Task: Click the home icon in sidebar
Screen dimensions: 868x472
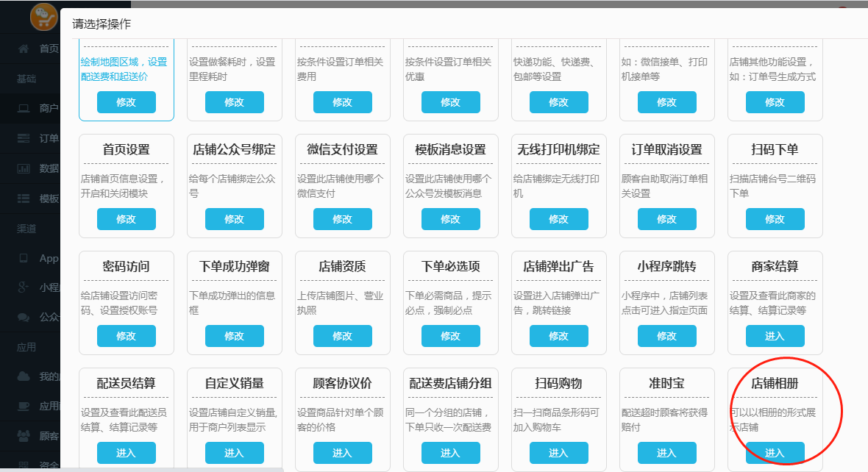Action: pyautogui.click(x=24, y=49)
